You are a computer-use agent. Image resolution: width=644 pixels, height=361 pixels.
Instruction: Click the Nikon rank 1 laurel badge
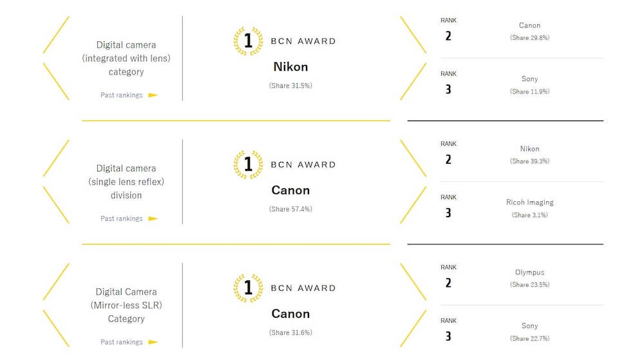[x=248, y=41]
